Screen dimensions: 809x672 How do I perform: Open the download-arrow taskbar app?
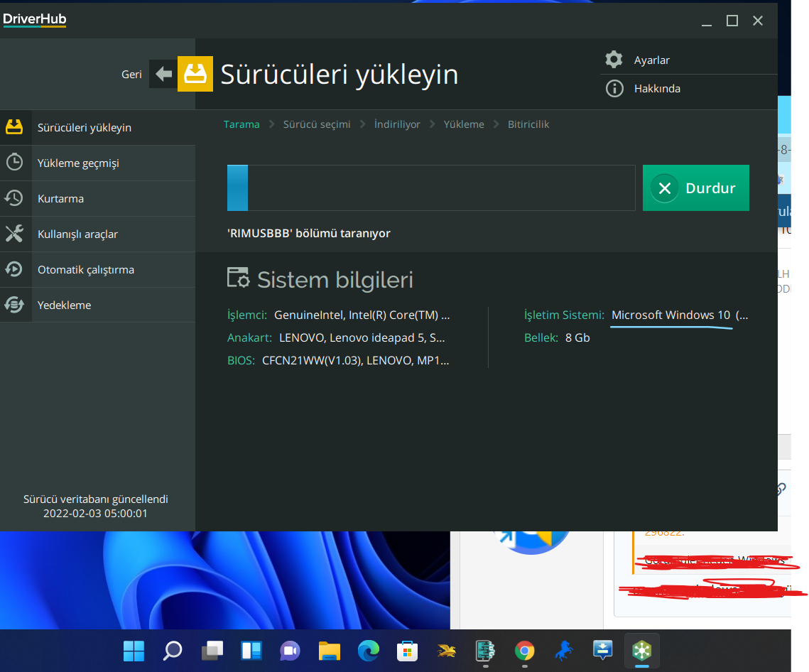point(602,650)
